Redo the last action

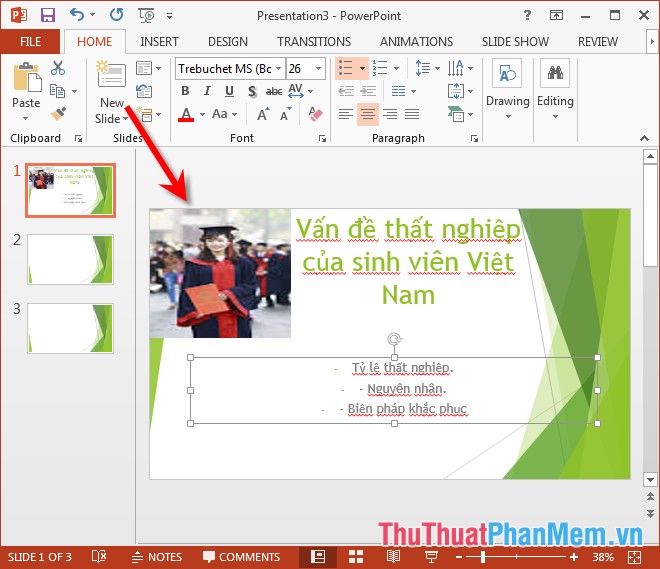(x=117, y=15)
